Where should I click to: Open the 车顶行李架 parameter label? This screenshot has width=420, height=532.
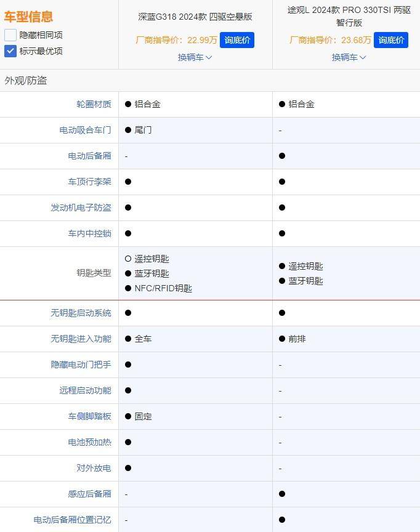(x=89, y=182)
